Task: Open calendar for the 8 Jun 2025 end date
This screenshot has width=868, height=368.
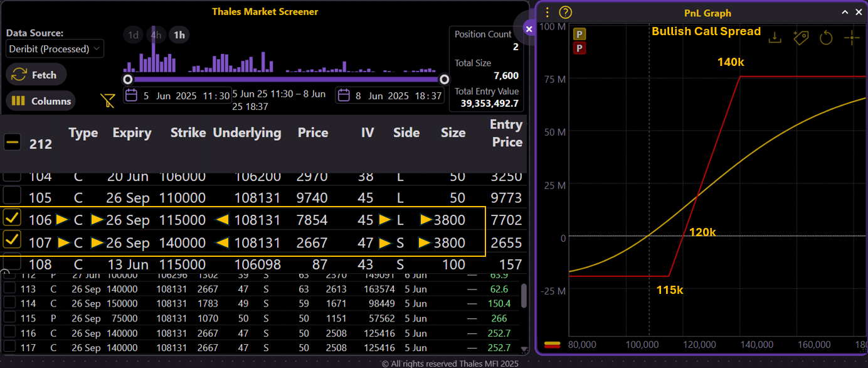Action: pos(343,95)
